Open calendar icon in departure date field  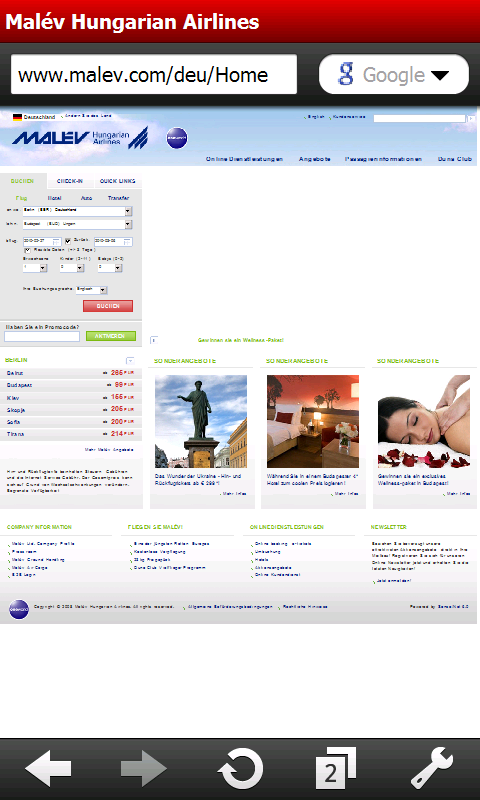(x=57, y=242)
